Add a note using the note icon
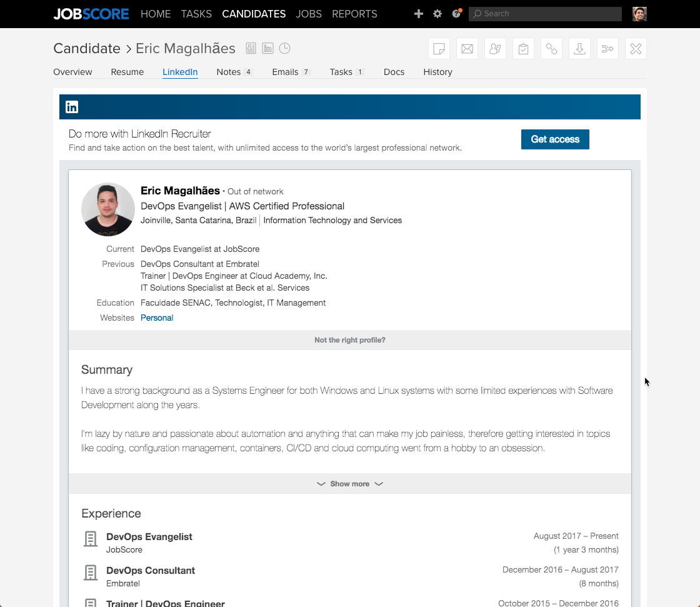Viewport: 700px width, 607px height. pyautogui.click(x=439, y=48)
